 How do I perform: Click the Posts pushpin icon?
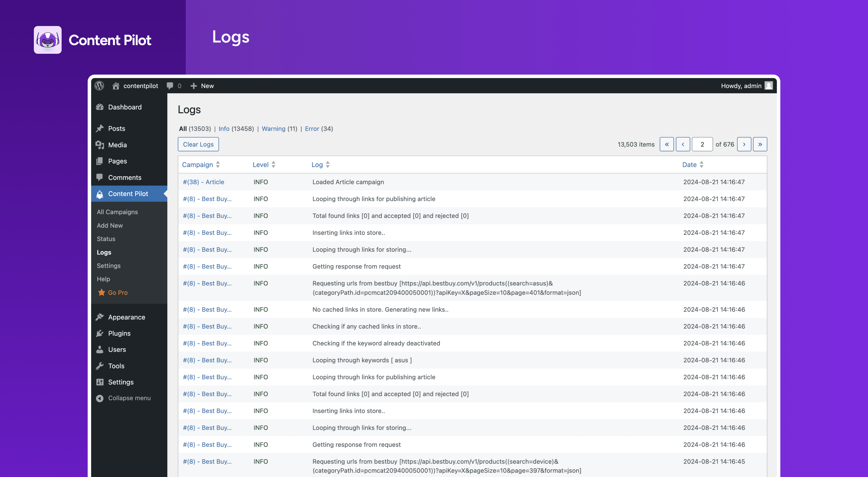click(100, 128)
